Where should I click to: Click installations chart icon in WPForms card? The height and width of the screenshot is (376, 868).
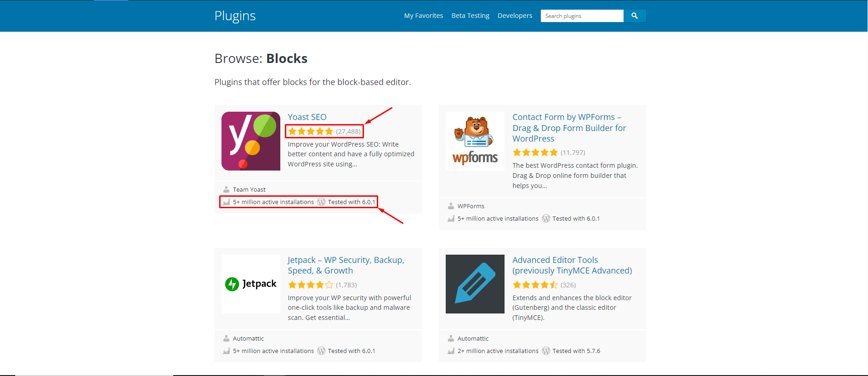451,218
